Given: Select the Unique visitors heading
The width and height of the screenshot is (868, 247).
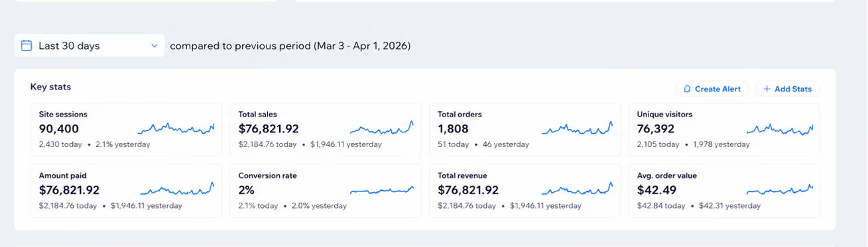Looking at the screenshot, I should click(x=664, y=115).
